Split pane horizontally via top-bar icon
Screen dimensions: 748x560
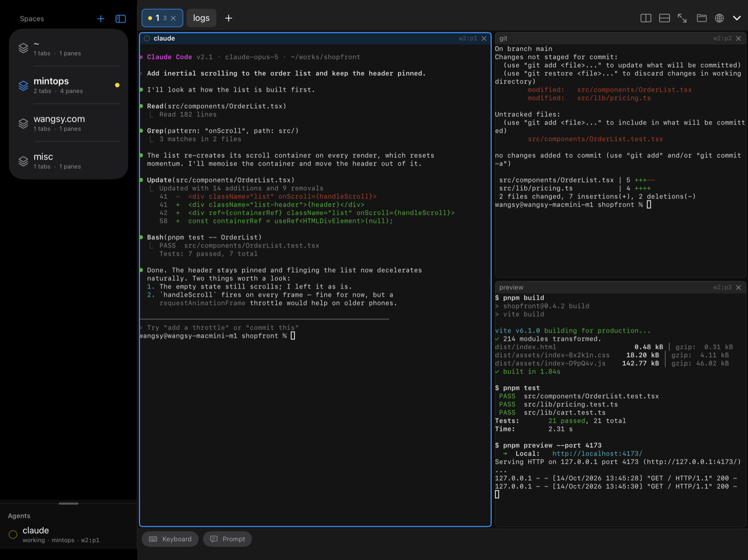click(665, 18)
